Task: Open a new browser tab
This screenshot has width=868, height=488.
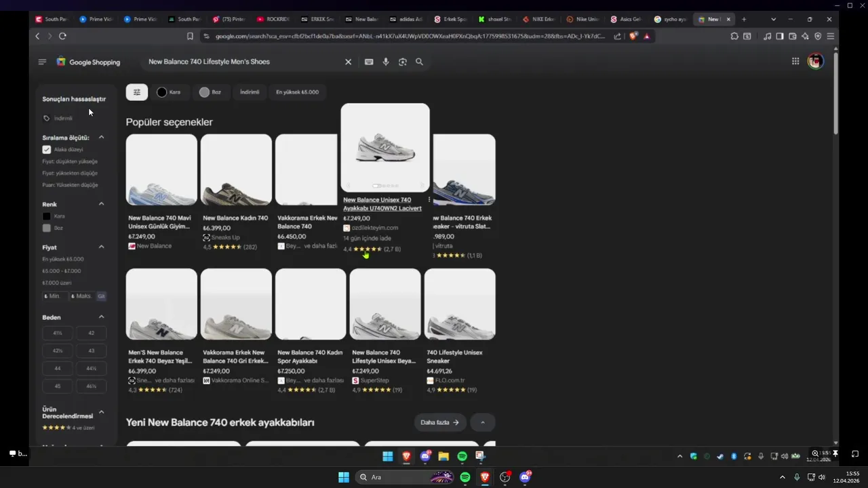Action: 744,19
